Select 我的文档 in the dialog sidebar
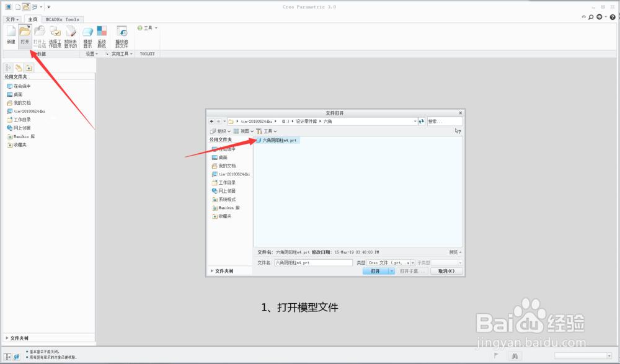This screenshot has height=364, width=620. pyautogui.click(x=224, y=166)
